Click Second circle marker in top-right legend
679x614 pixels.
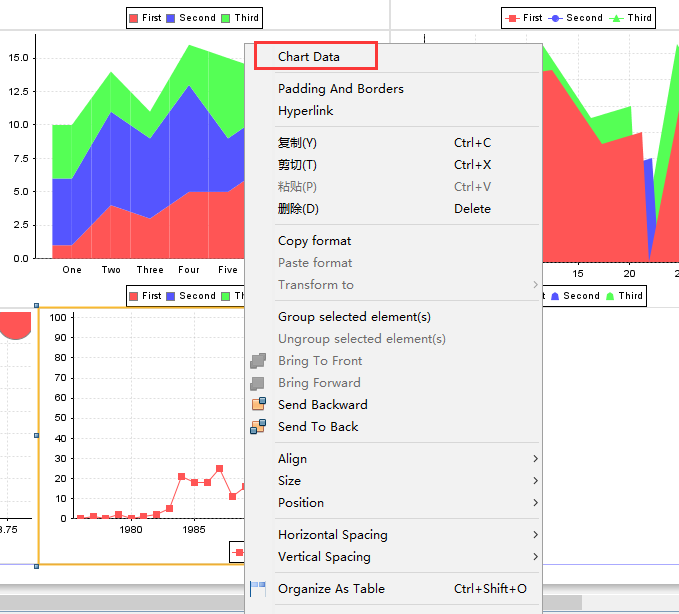click(x=555, y=18)
